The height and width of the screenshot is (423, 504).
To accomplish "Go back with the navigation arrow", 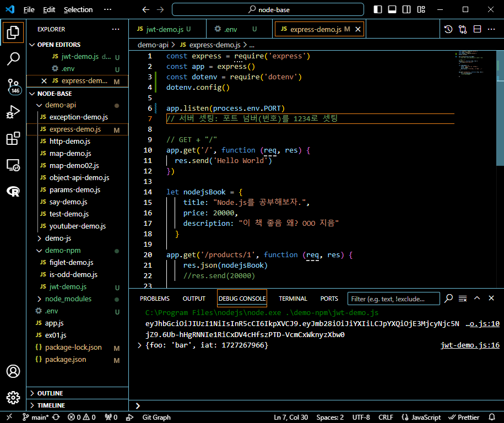I will point(146,10).
